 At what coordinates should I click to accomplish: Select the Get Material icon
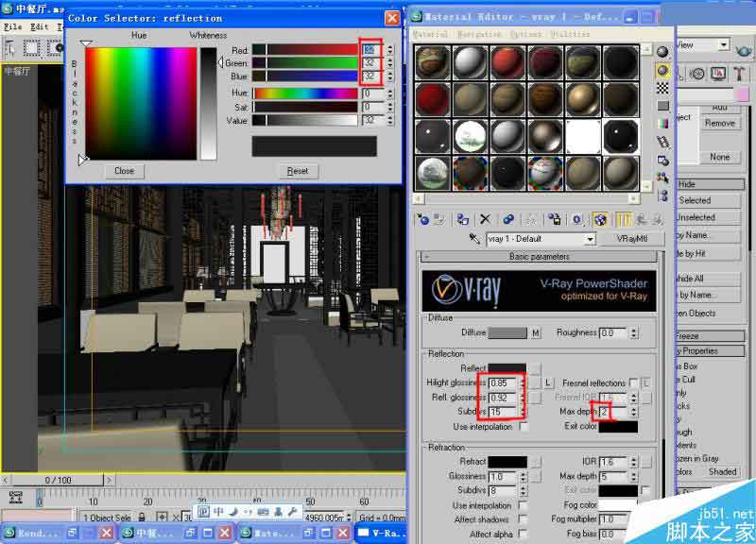click(x=425, y=221)
